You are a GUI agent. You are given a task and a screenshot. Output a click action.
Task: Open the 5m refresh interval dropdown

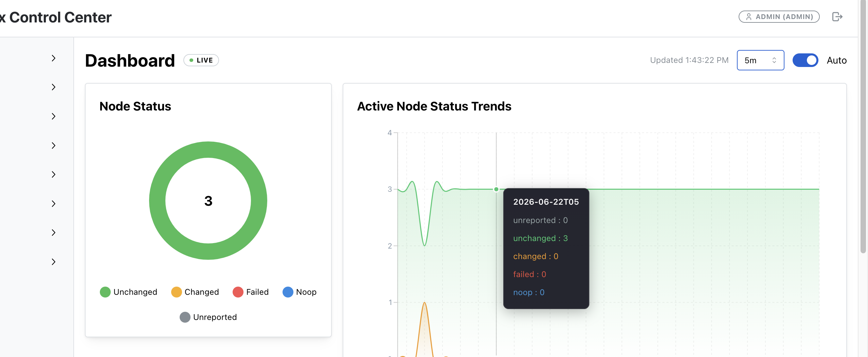(760, 60)
